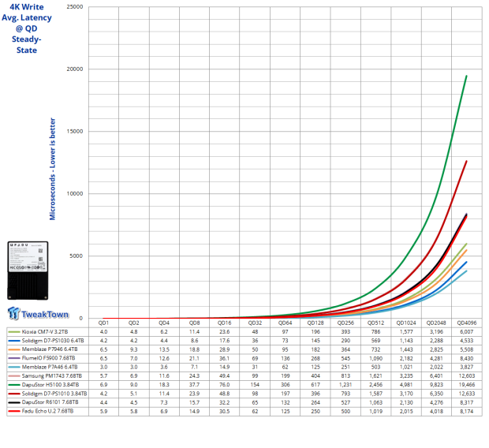Click the 4.0 QD1 value for Kioxia CM7-V

click(x=103, y=331)
